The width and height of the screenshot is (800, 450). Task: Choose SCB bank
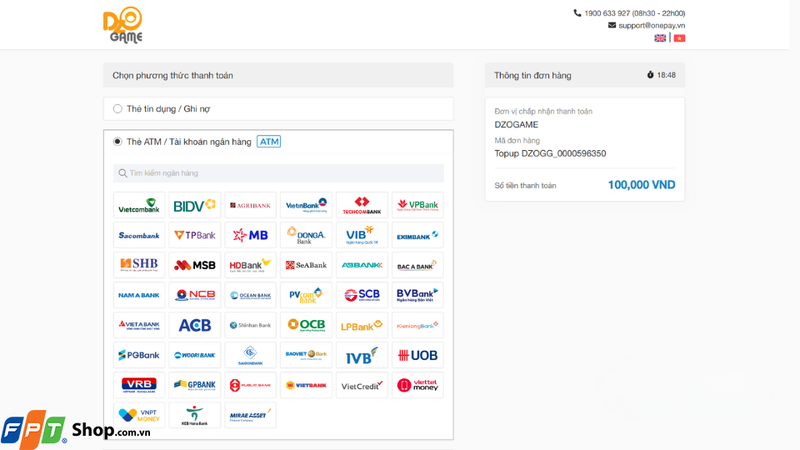click(362, 295)
